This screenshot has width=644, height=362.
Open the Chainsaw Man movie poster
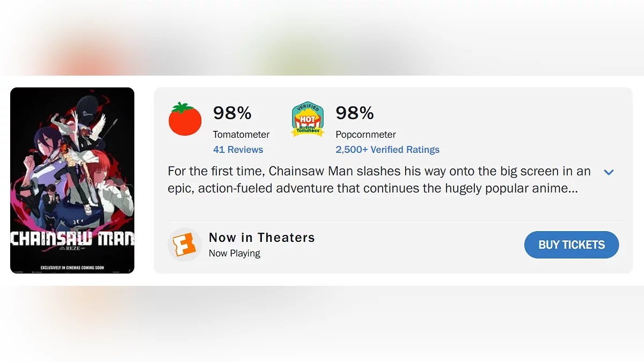[x=72, y=180]
